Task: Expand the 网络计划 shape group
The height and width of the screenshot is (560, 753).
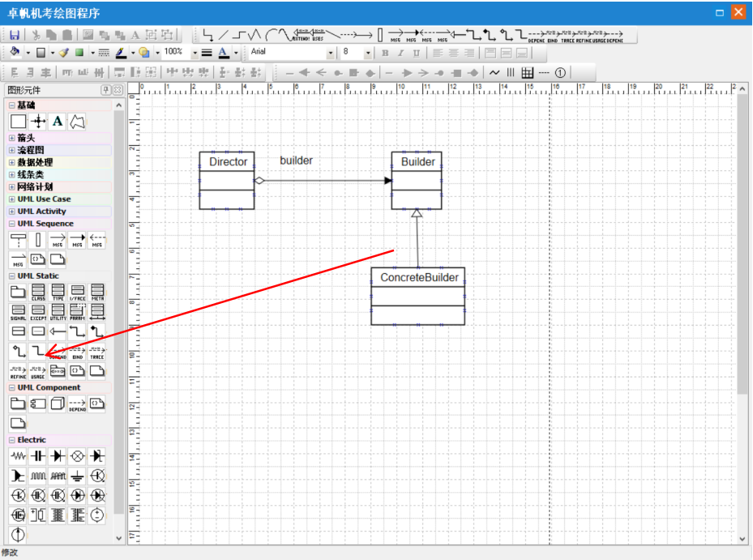Action: click(x=12, y=187)
